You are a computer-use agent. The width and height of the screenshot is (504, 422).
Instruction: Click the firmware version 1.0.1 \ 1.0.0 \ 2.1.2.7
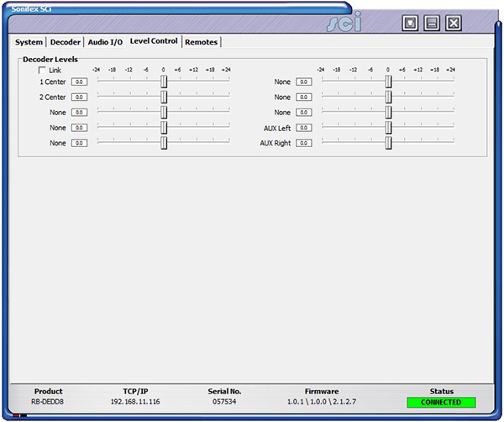click(x=322, y=402)
